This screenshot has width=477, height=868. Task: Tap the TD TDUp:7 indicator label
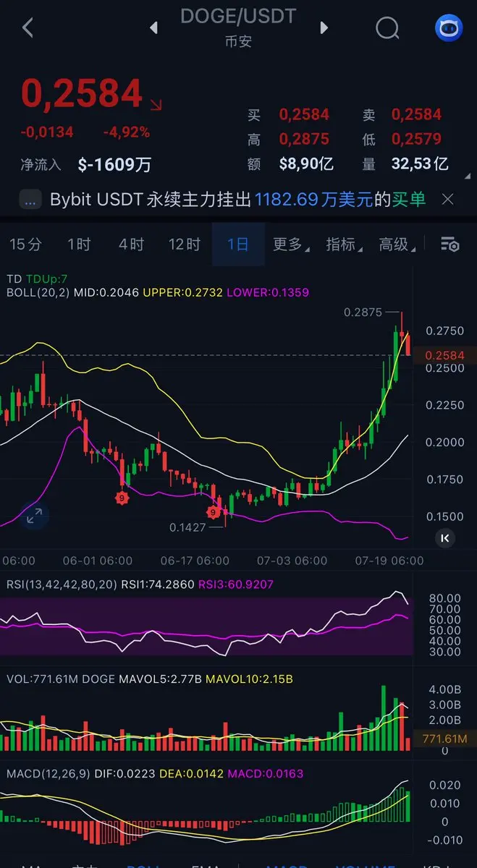37,278
